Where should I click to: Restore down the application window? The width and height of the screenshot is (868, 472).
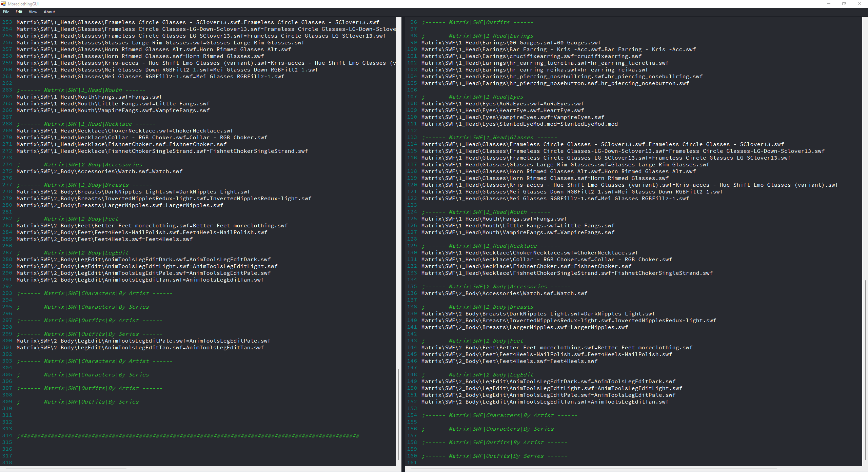coord(844,4)
